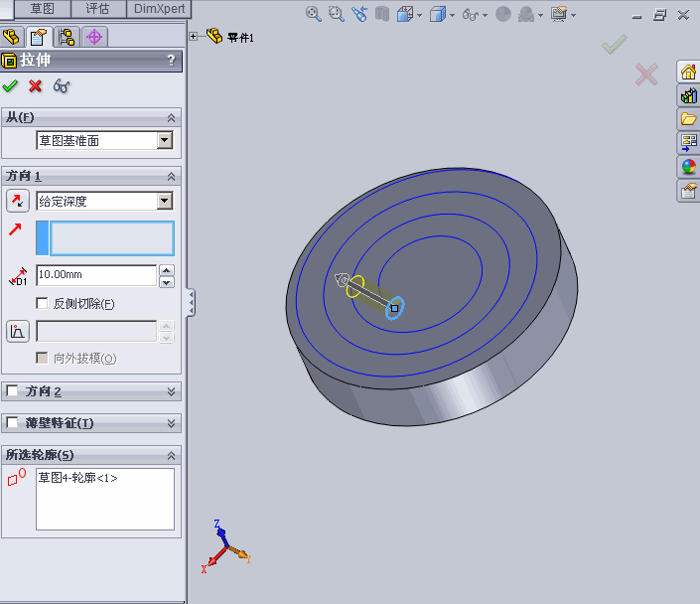Toggle detailed preview glasses icon
The width and height of the screenshot is (700, 604).
coord(62,85)
